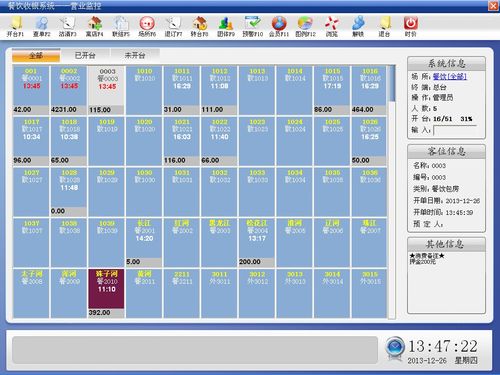The image size is (500, 375).
Task: Select table card 1022 opened at 11:40
Action: [x=219, y=141]
